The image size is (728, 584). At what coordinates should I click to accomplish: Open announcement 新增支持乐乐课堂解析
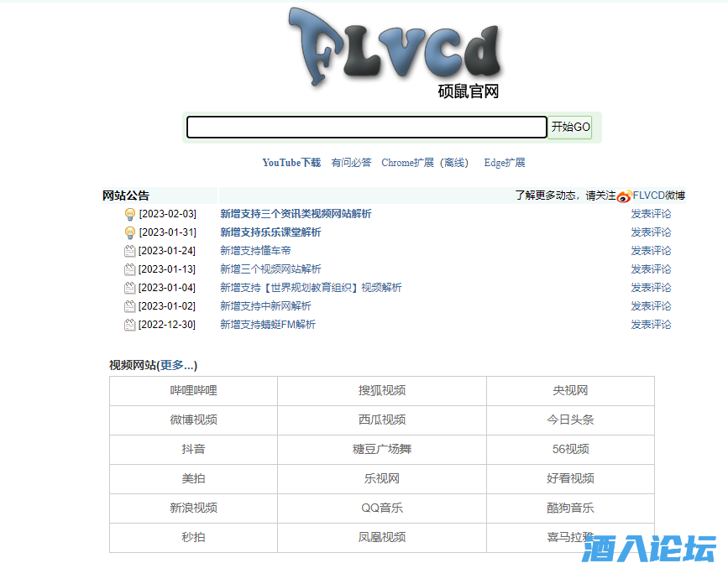(x=270, y=232)
